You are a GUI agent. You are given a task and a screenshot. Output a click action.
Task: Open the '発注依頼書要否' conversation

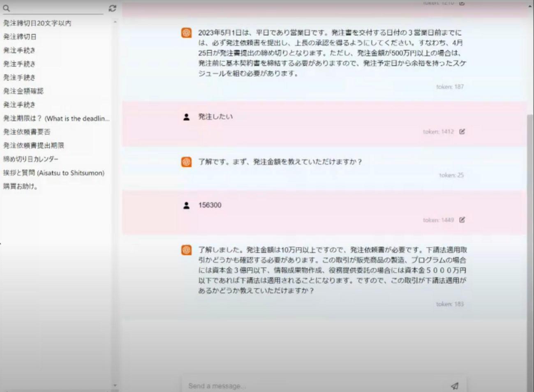(x=27, y=132)
